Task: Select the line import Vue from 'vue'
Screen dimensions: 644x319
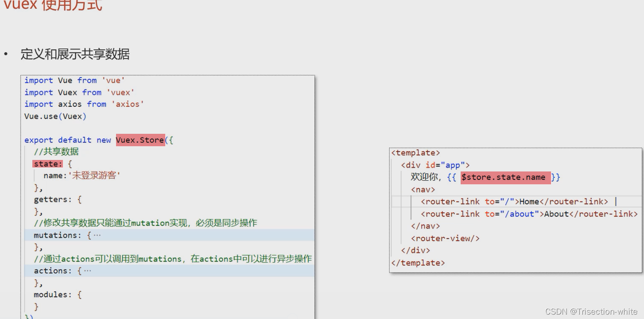Action: pos(75,80)
